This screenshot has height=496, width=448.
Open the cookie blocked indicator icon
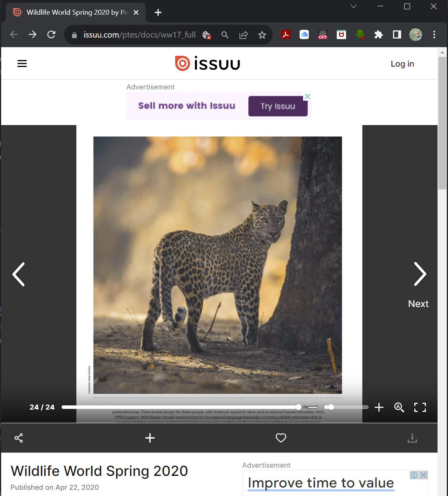pyautogui.click(x=207, y=35)
